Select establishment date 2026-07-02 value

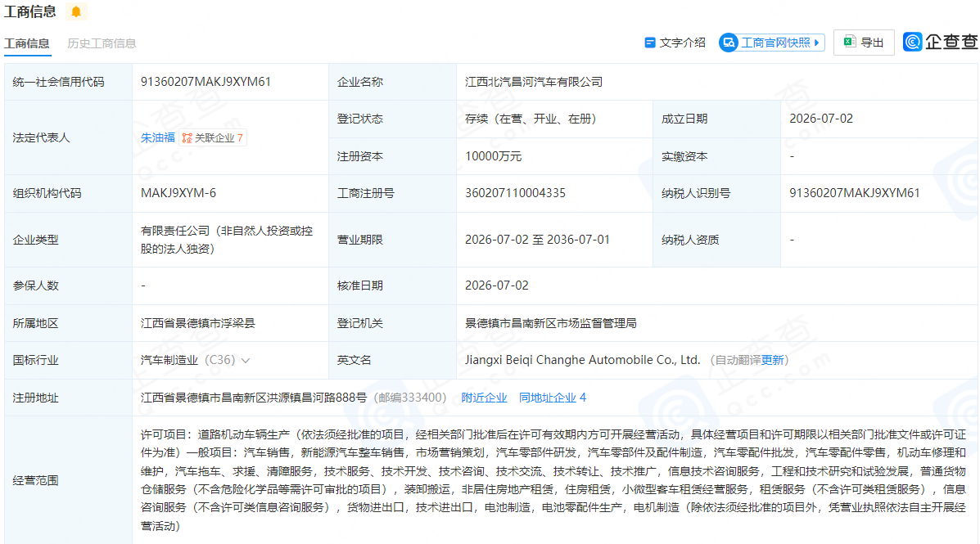click(821, 119)
